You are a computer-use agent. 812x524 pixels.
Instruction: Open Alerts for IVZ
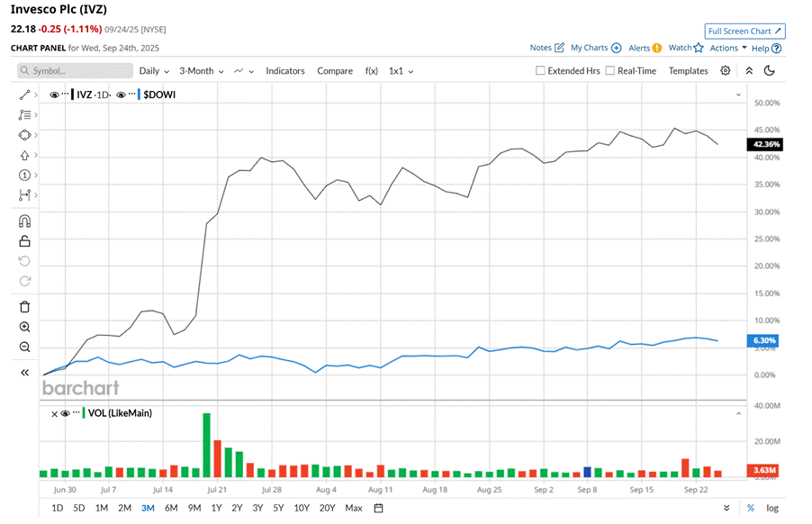[645, 48]
